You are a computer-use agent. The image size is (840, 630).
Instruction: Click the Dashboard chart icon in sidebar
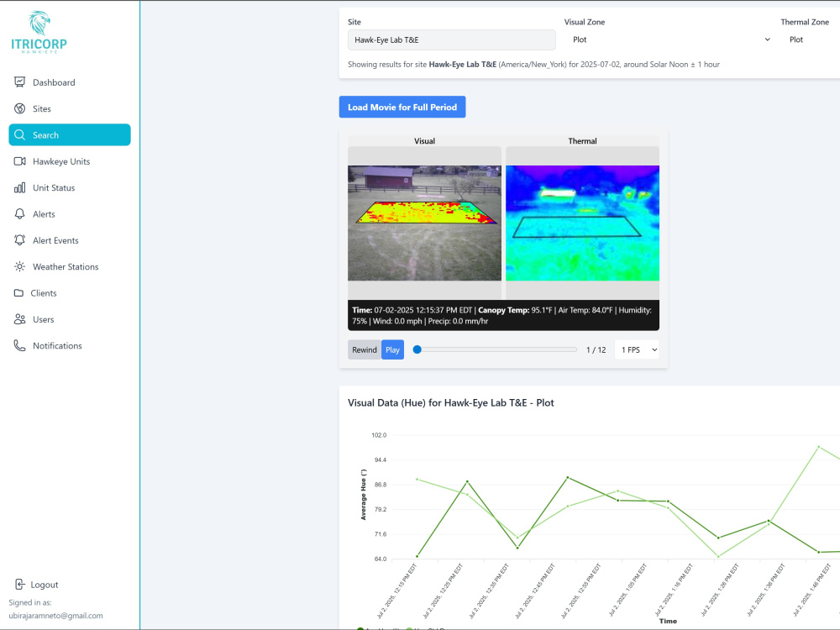pos(20,82)
